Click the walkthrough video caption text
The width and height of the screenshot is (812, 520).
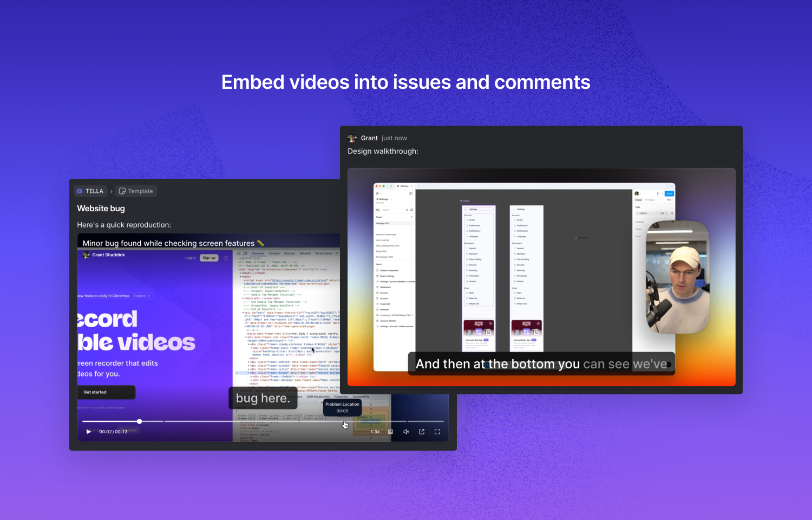541,364
